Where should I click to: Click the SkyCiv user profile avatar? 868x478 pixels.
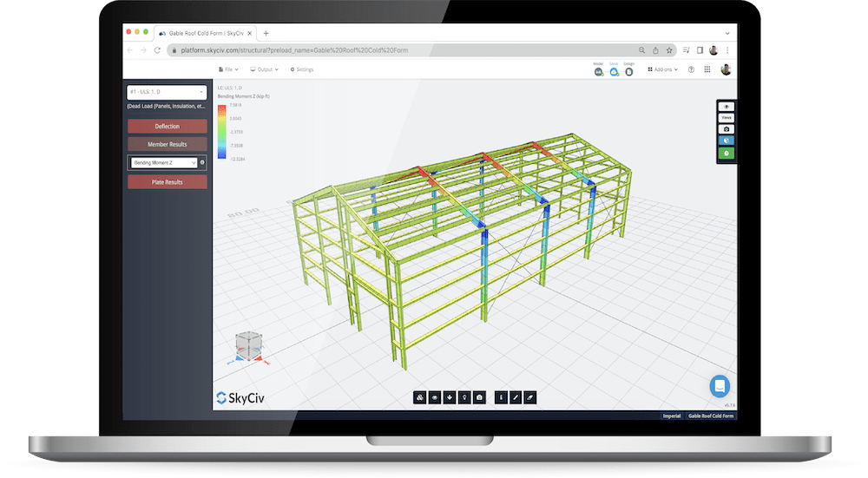pos(726,69)
